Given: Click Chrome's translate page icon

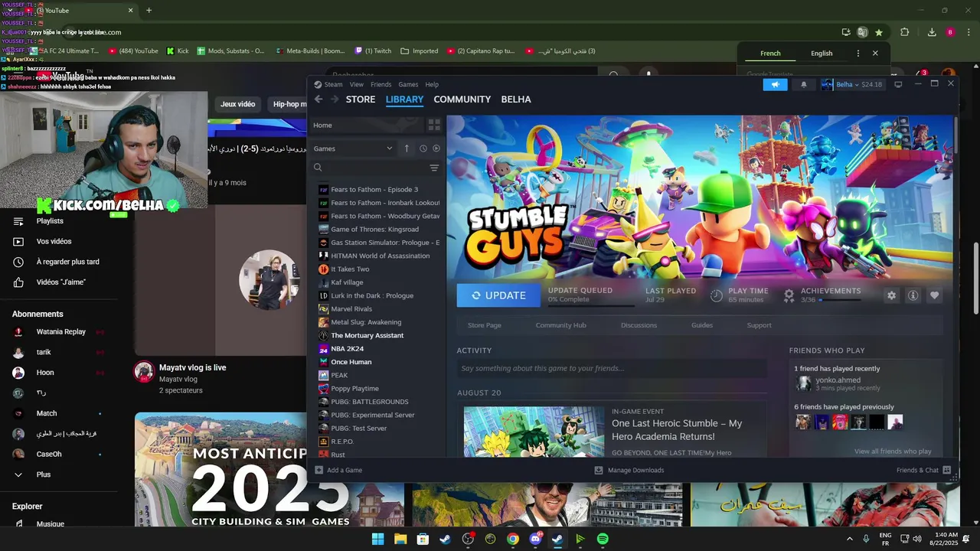Looking at the screenshot, I should point(862,32).
